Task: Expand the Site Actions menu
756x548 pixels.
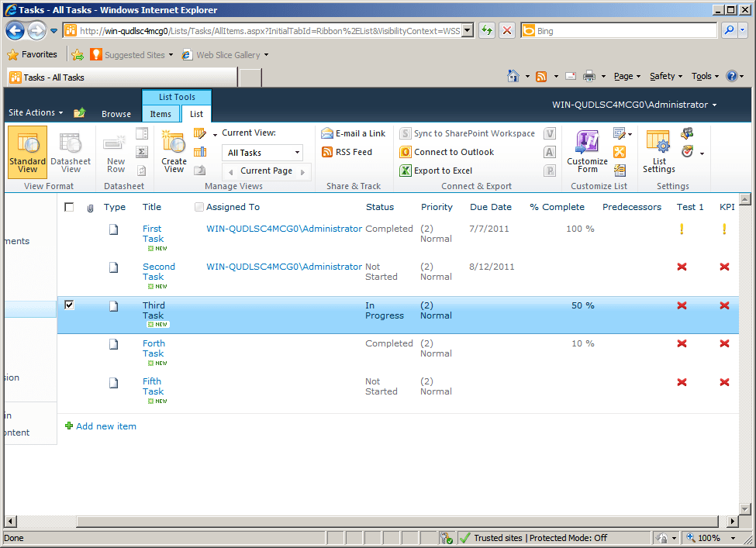Action: point(36,112)
